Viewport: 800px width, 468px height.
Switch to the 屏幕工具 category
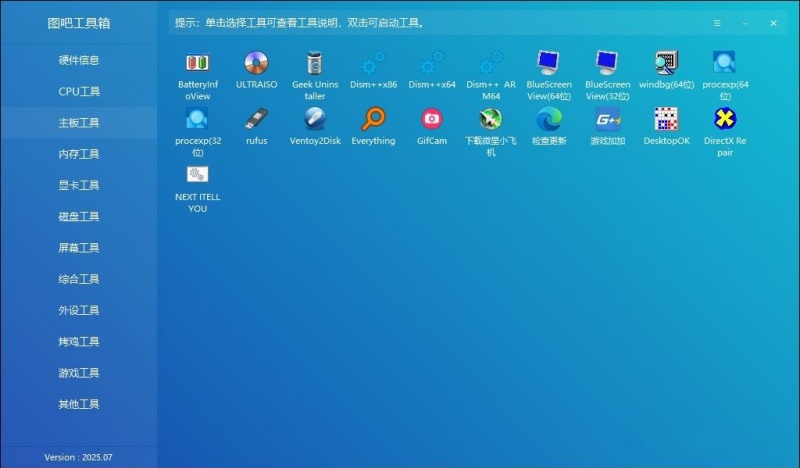[79, 248]
